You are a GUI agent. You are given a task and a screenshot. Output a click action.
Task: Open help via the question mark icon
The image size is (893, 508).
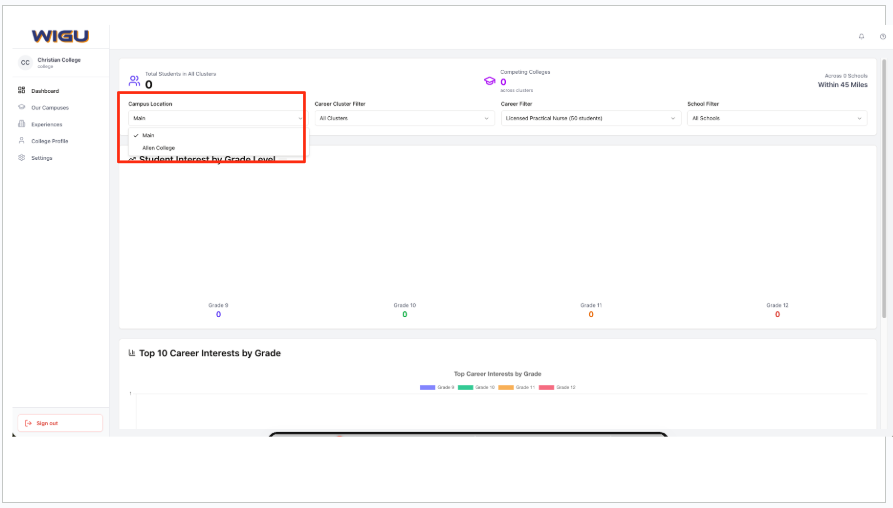[x=883, y=37]
